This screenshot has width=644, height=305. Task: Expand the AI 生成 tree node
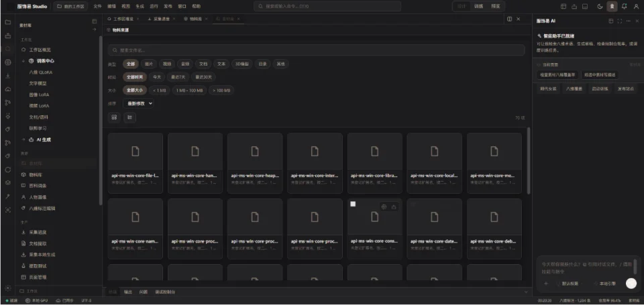[23, 139]
